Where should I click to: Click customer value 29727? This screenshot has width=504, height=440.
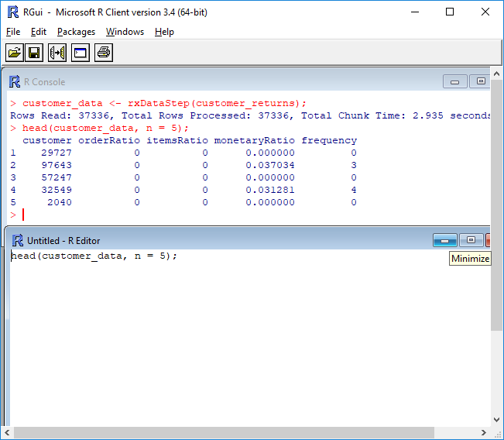[57, 153]
